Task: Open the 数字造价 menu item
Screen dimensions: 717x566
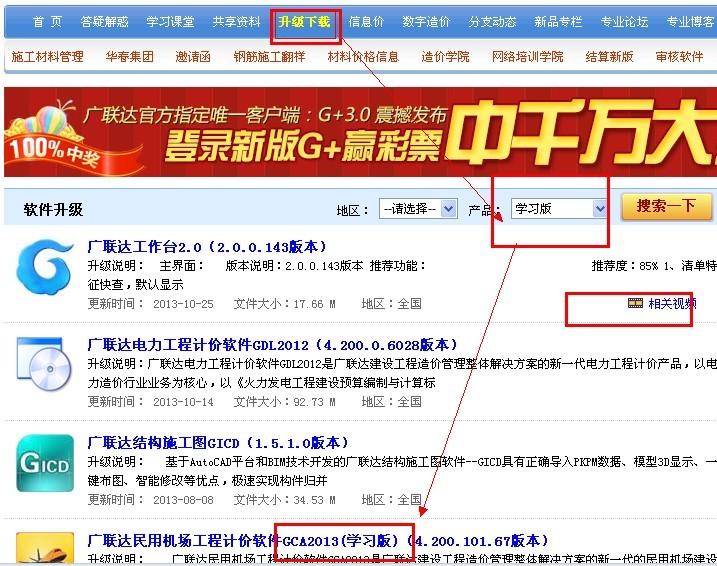Action: tap(426, 22)
